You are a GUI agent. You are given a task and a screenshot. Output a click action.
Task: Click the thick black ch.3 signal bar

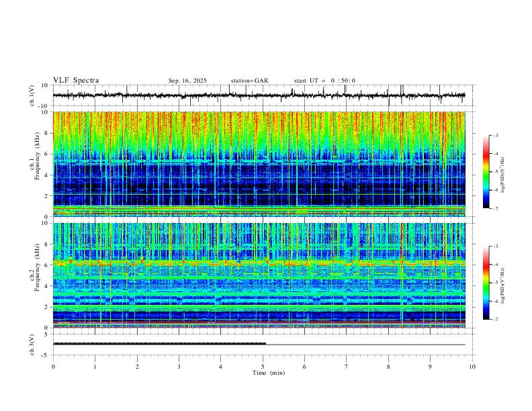[x=159, y=344]
